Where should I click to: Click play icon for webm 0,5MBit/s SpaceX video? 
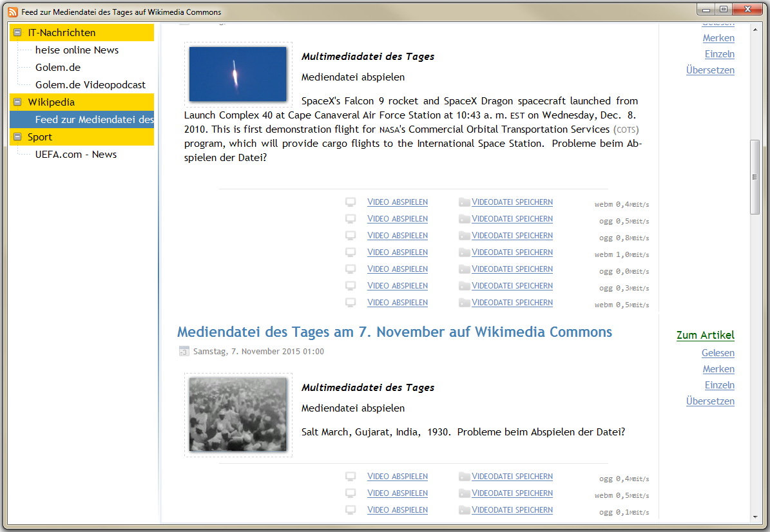350,302
